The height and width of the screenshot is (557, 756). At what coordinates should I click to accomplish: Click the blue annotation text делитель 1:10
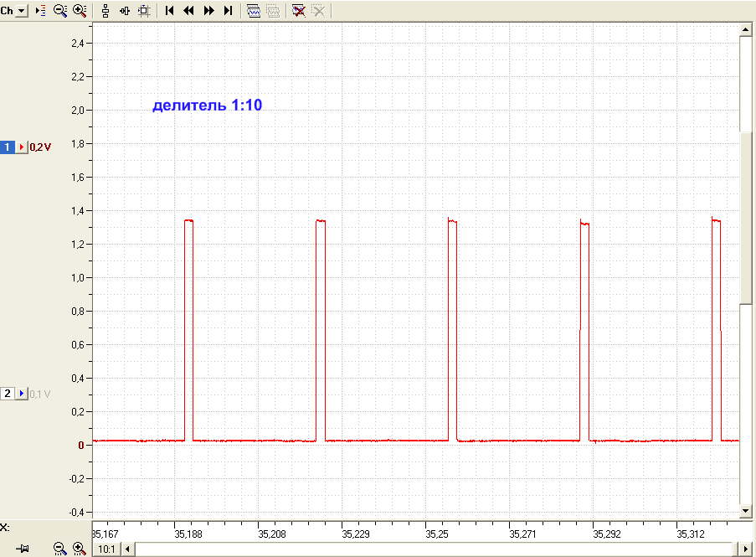pos(208,106)
